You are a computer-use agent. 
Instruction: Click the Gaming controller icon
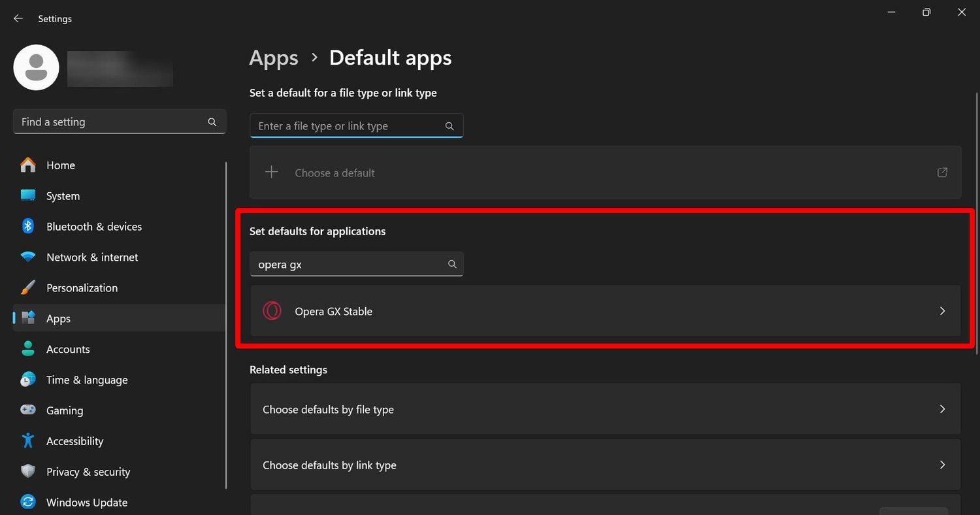pos(27,410)
